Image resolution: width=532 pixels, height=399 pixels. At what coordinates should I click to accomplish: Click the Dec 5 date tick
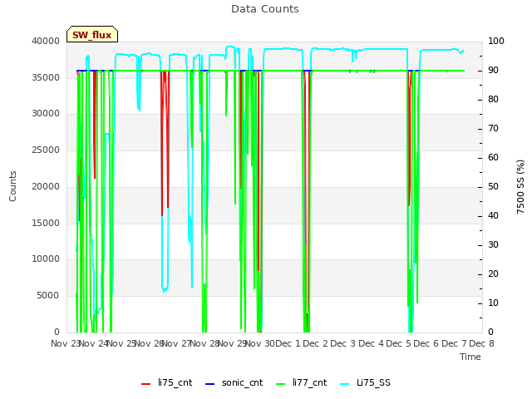(x=398, y=343)
